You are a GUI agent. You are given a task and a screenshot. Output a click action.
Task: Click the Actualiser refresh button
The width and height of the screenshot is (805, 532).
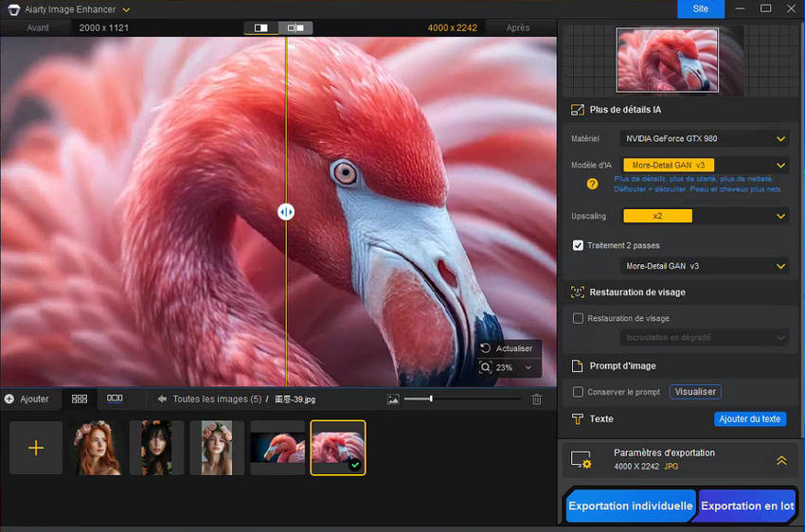click(507, 348)
